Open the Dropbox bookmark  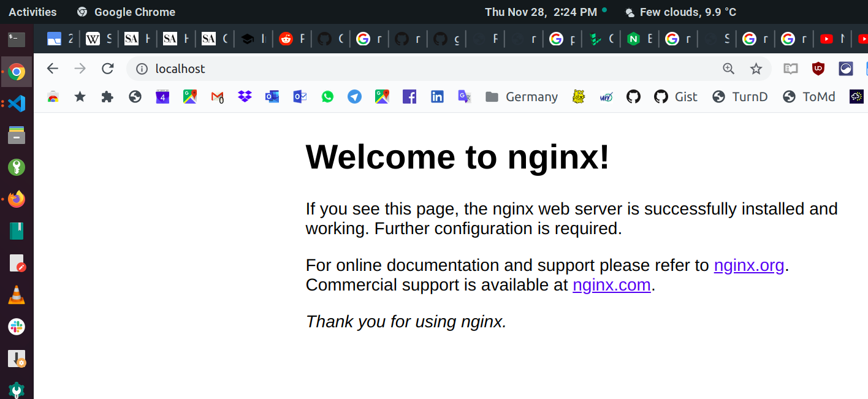point(245,96)
